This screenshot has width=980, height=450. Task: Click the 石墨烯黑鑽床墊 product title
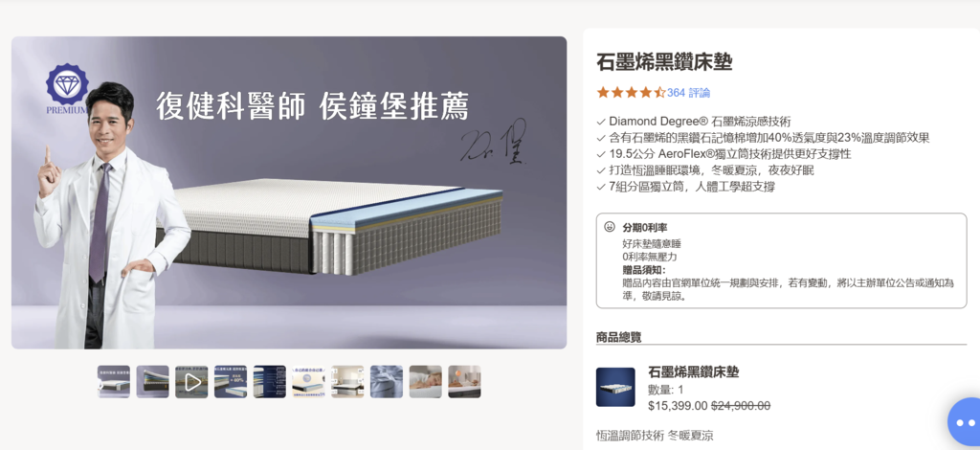tap(664, 62)
